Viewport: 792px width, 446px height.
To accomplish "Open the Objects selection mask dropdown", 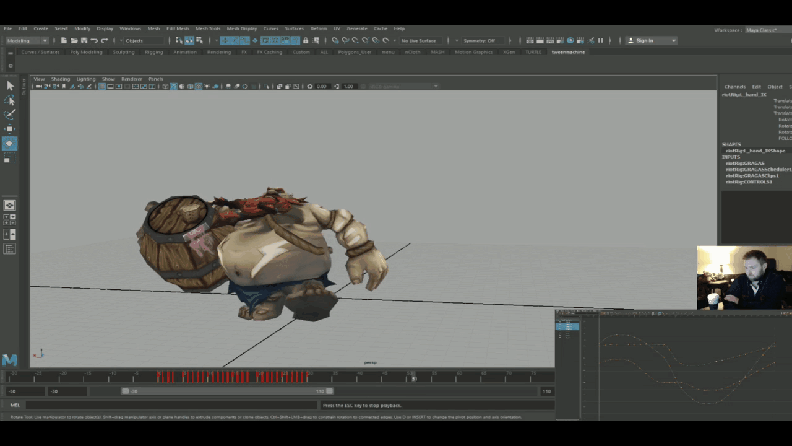I will (144, 40).
